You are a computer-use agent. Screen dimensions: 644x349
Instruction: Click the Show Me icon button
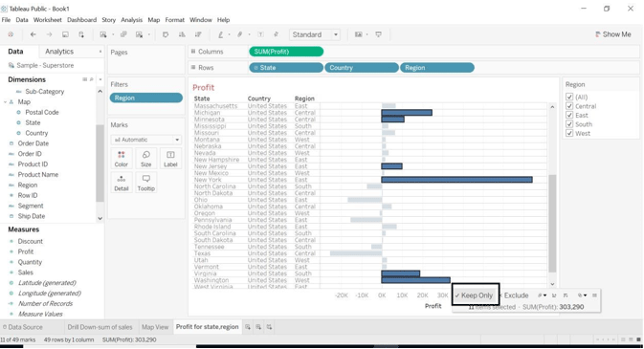612,34
